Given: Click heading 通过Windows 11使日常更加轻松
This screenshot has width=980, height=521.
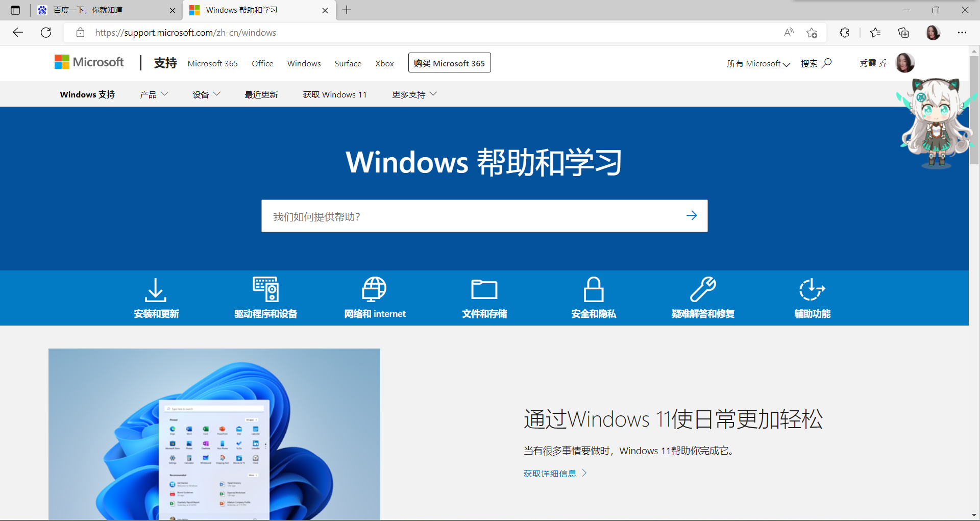Looking at the screenshot, I should [x=673, y=419].
